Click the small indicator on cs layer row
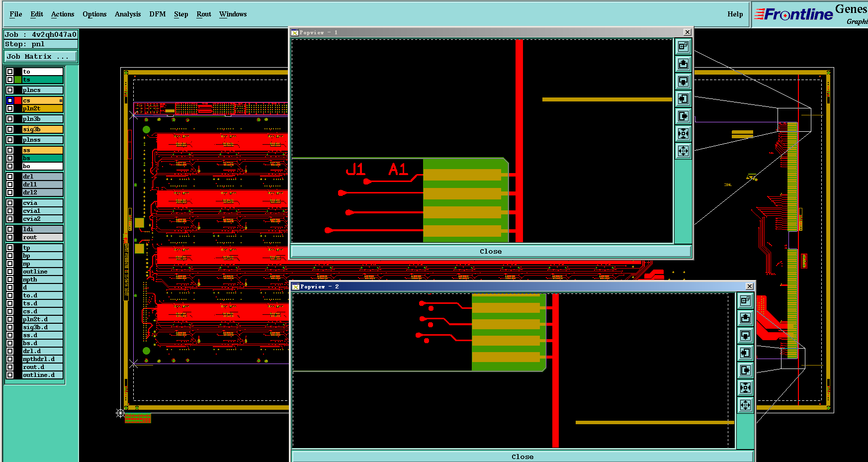 tap(61, 101)
